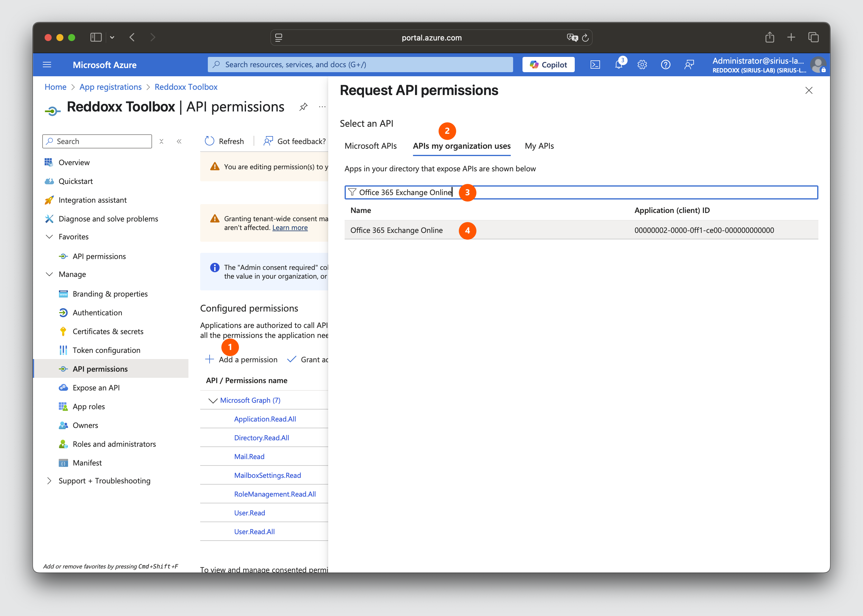Click the App registrations breadcrumb
The width and height of the screenshot is (863, 616).
click(x=110, y=87)
